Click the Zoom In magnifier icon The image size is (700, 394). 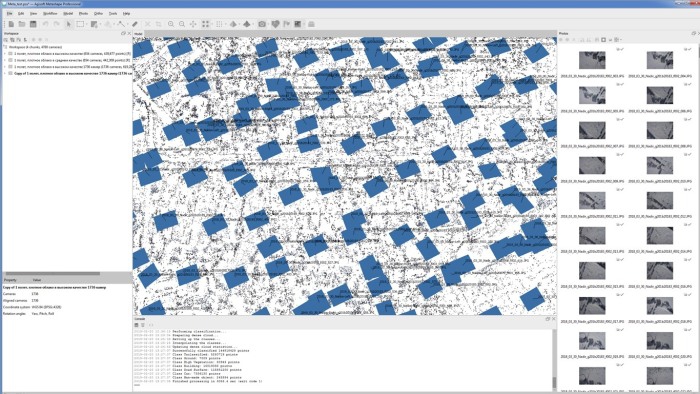click(x=171, y=24)
